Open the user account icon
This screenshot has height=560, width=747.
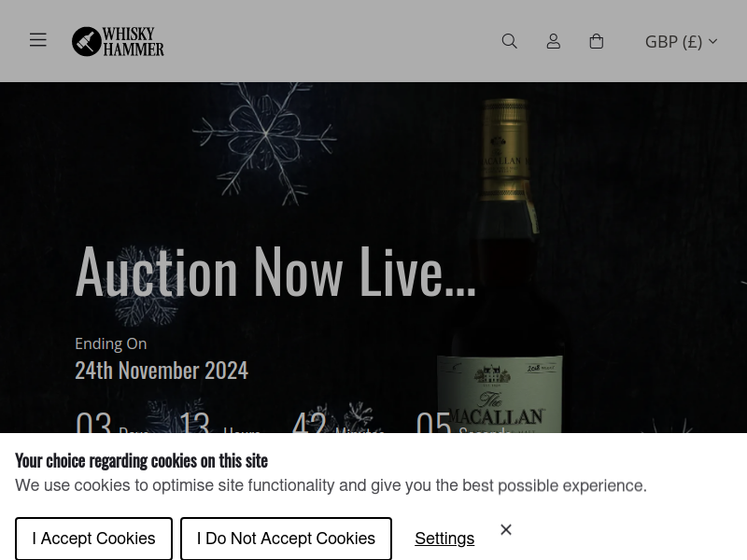click(x=553, y=41)
